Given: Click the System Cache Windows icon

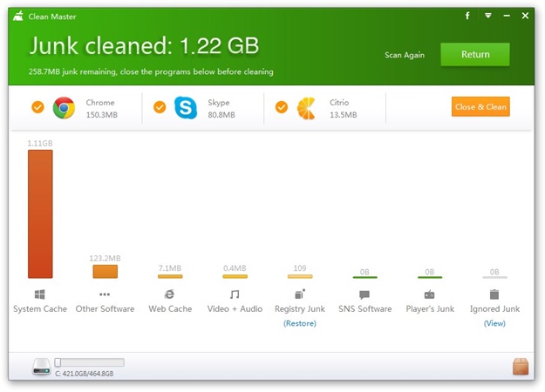Looking at the screenshot, I should pyautogui.click(x=39, y=294).
